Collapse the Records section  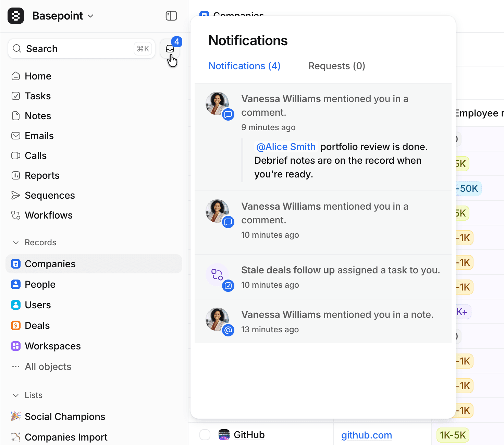16,243
